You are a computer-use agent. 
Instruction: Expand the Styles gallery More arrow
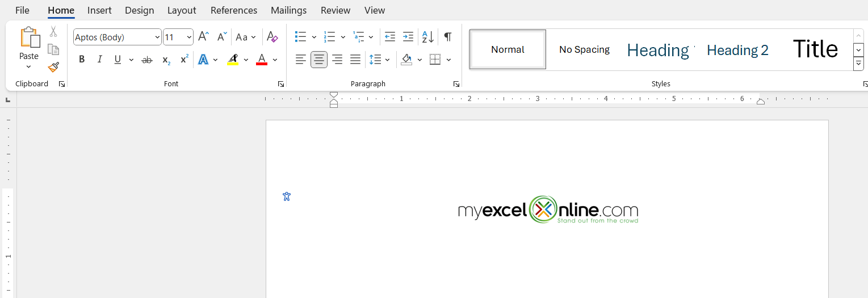[x=858, y=64]
